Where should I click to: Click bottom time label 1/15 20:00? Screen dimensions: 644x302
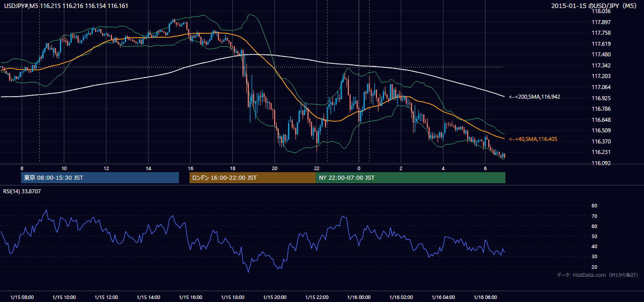click(x=274, y=297)
